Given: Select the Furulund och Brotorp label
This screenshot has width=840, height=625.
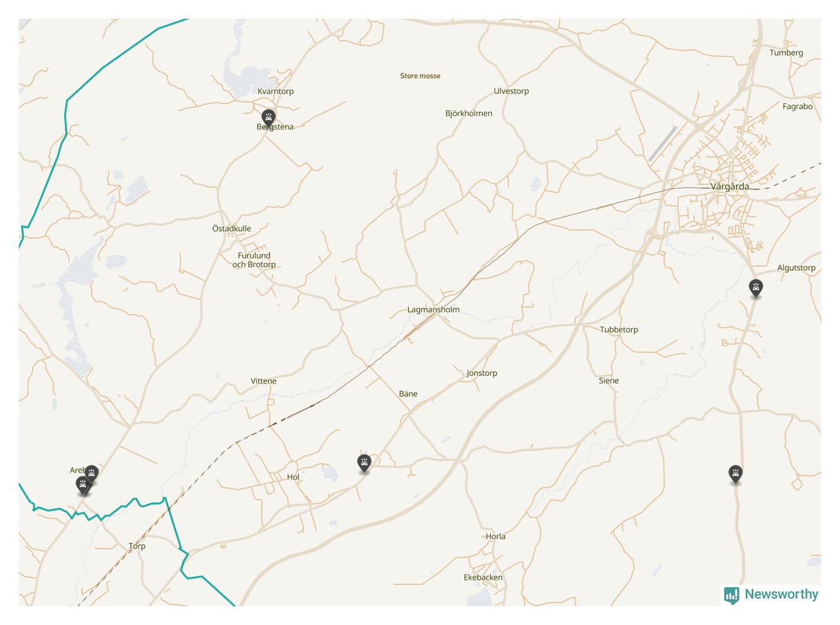Looking at the screenshot, I should pos(254,260).
